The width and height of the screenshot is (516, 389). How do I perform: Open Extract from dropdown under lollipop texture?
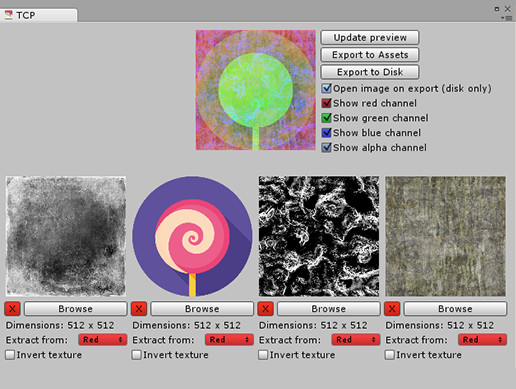229,340
